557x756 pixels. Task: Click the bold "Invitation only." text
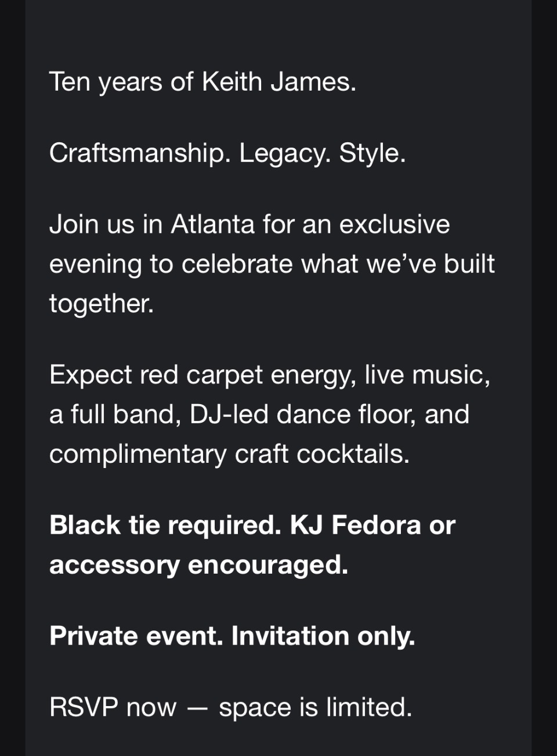click(323, 636)
